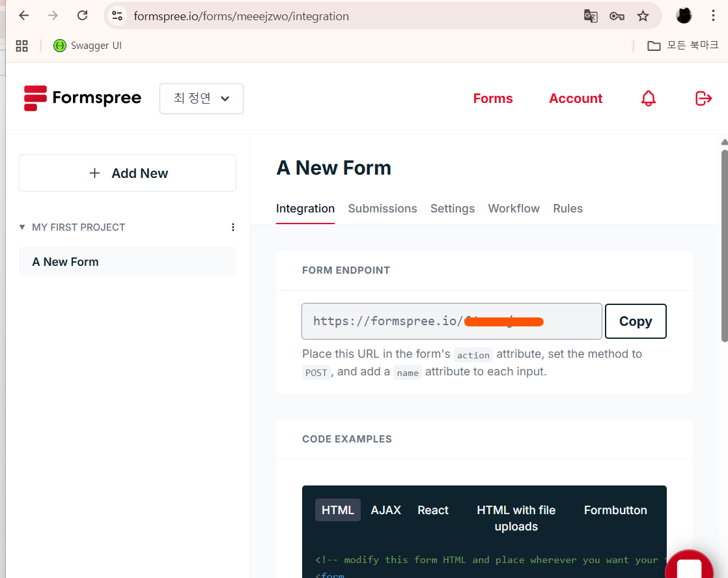Screen dimensions: 728x578
Task: Go back with browser back arrow
Action: pyautogui.click(x=23, y=16)
